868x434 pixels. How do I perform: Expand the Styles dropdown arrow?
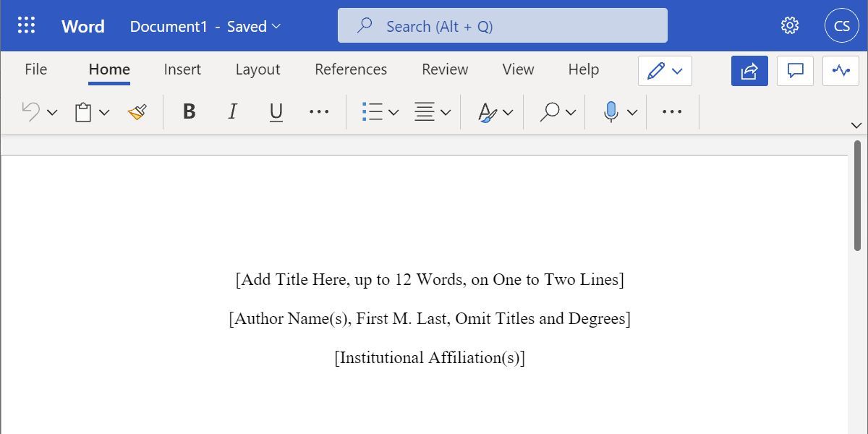pos(508,112)
